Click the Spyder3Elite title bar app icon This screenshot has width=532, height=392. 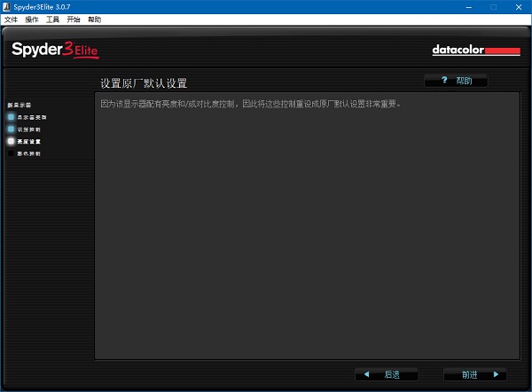point(6,7)
